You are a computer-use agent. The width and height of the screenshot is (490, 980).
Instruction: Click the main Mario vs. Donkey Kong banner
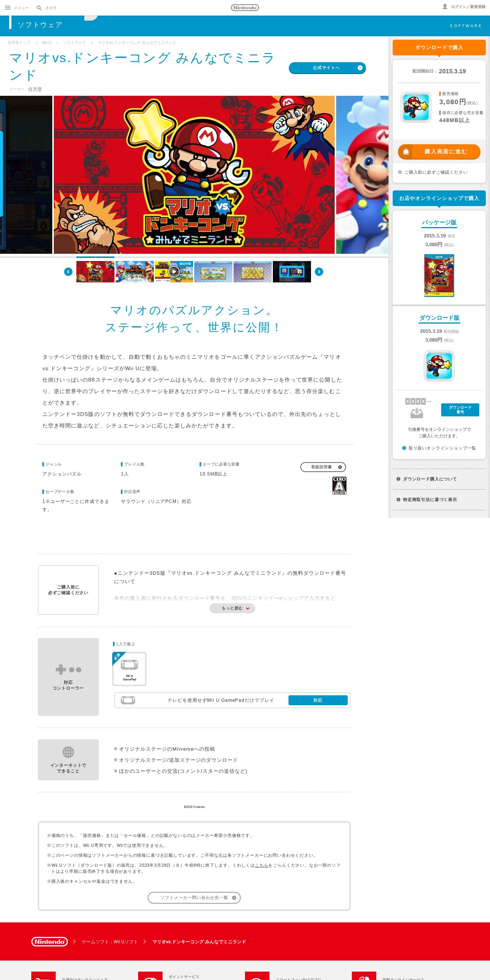point(194,175)
